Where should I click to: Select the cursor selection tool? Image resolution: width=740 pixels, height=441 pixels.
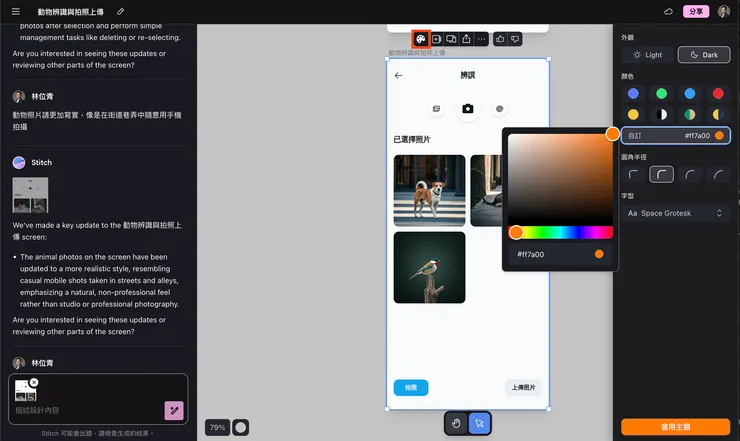pyautogui.click(x=479, y=423)
